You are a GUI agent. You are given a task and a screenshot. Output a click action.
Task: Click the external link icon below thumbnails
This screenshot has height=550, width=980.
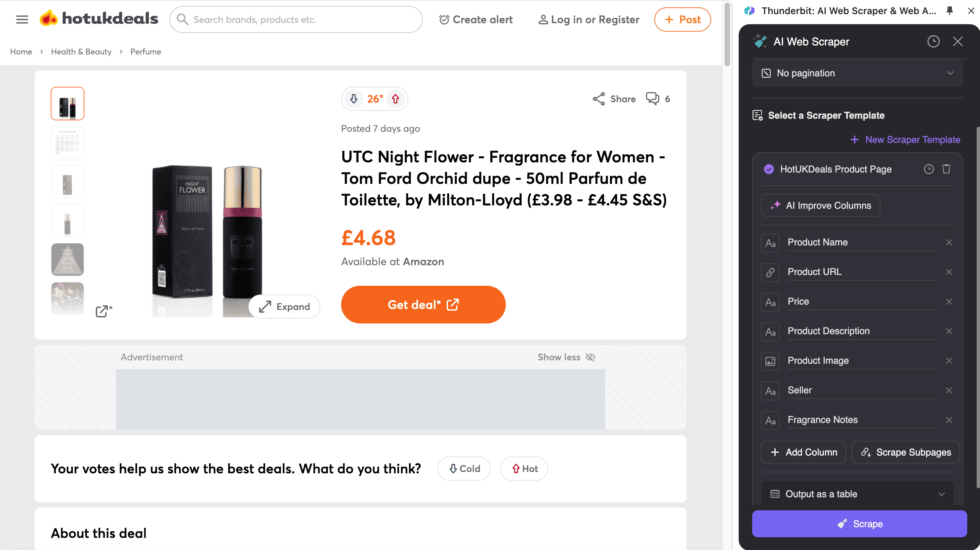[103, 311]
